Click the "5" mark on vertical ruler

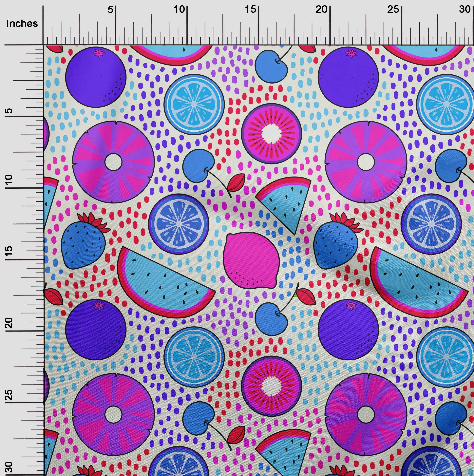(9, 111)
